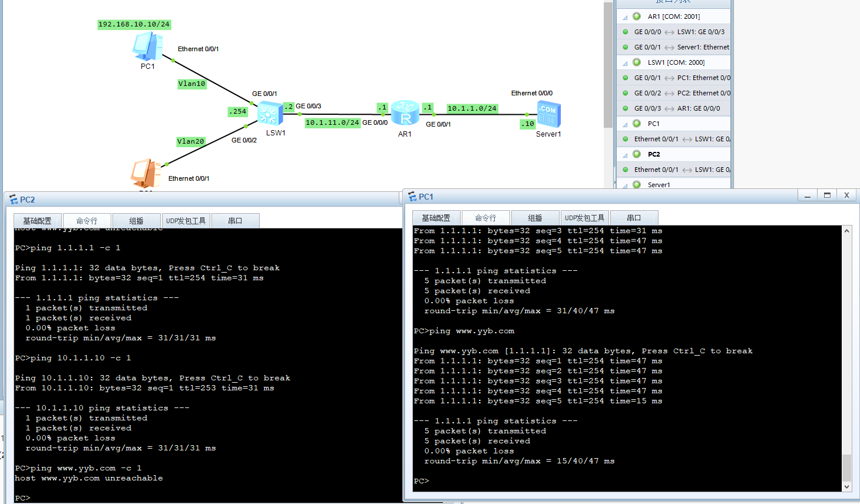The width and height of the screenshot is (860, 504).
Task: Select the LSW1 switch icon
Action: pos(270,114)
